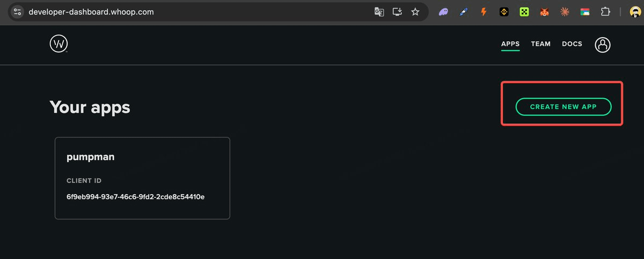The width and height of the screenshot is (644, 259).
Task: Open the blue pen extension icon
Action: click(464, 11)
